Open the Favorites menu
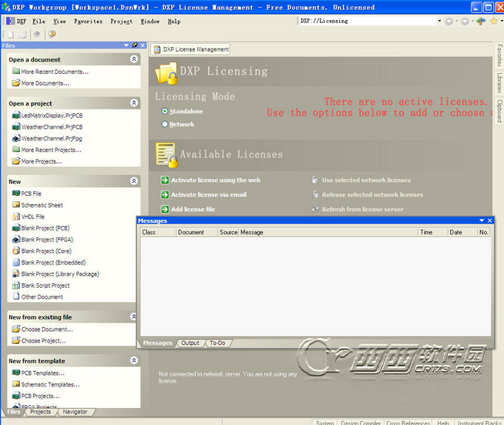504x425 pixels. (x=88, y=22)
